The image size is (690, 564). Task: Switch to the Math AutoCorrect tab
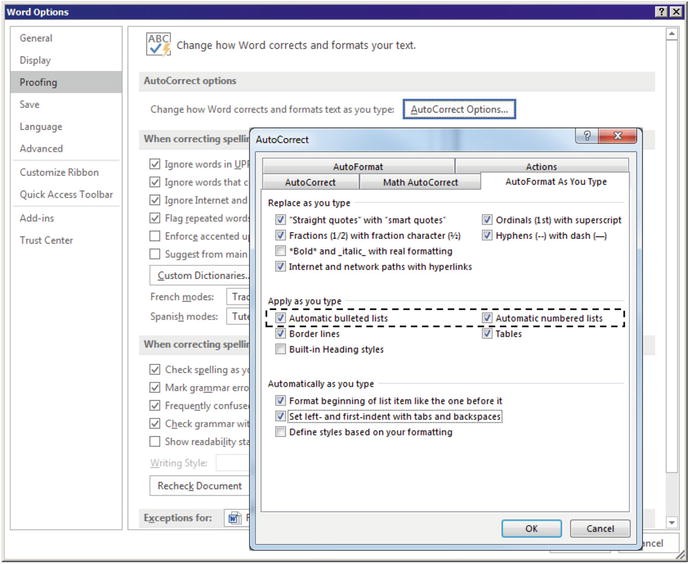[420, 182]
